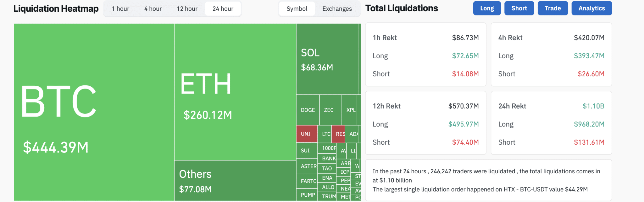The image size is (644, 202).
Task: Switch to the 4 hour timeframe
Action: (x=153, y=9)
